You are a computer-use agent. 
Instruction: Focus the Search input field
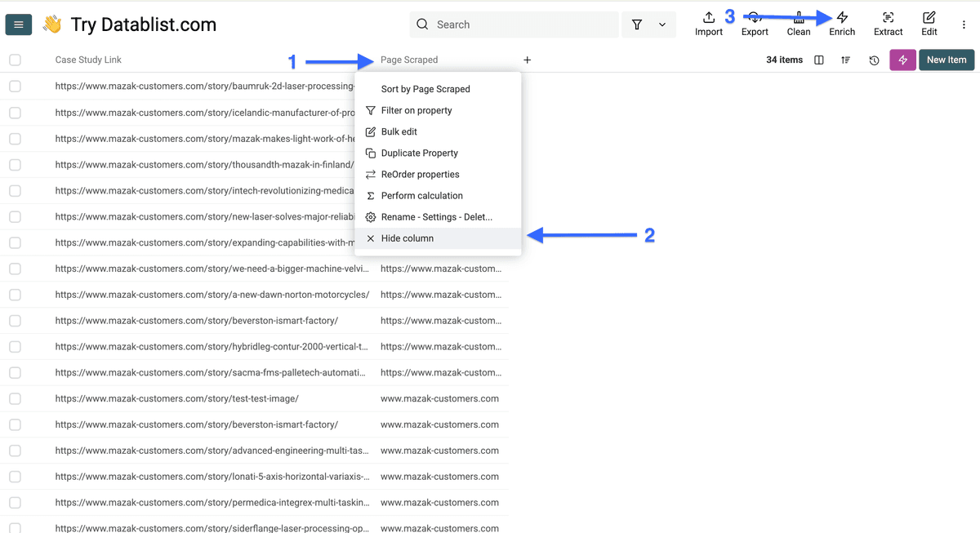tap(514, 24)
